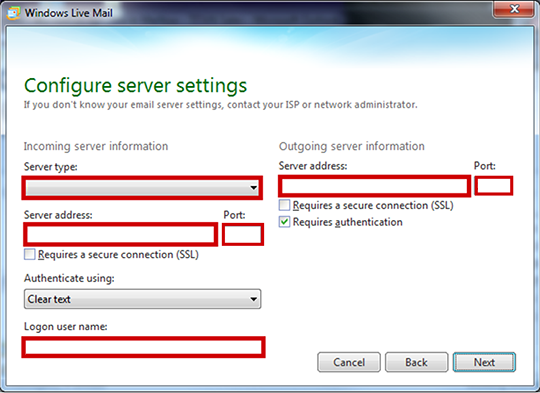540x393 pixels.
Task: Open the Server type dropdown
Action: [x=142, y=188]
